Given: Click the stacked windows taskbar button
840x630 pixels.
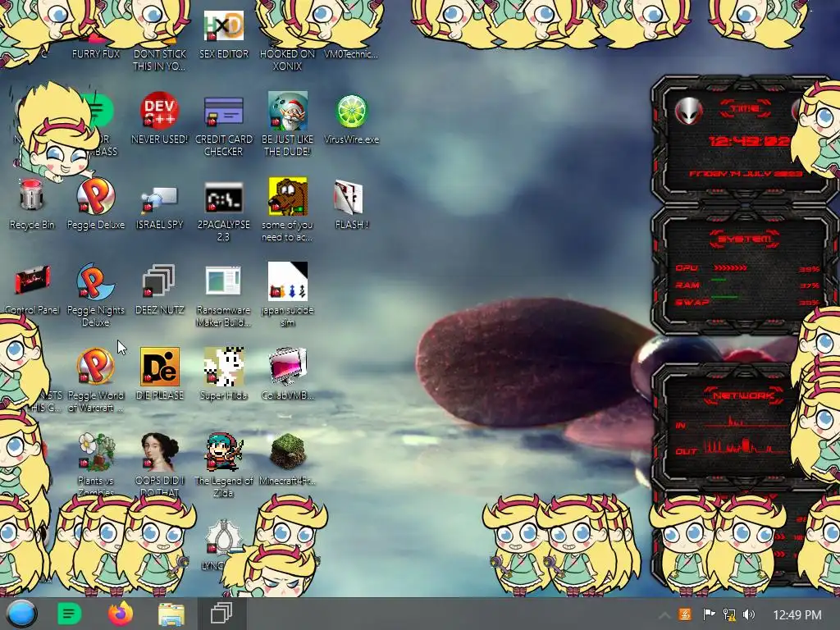Looking at the screenshot, I should click(x=221, y=614).
